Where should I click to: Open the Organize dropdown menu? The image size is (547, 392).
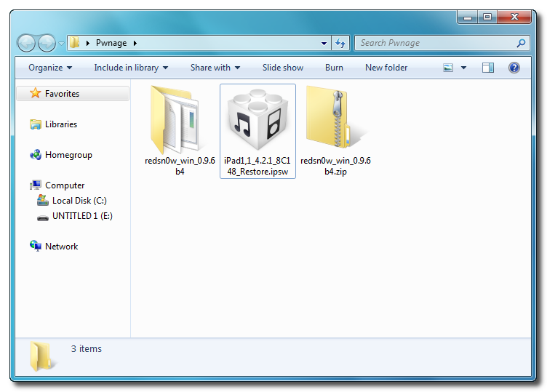click(50, 68)
